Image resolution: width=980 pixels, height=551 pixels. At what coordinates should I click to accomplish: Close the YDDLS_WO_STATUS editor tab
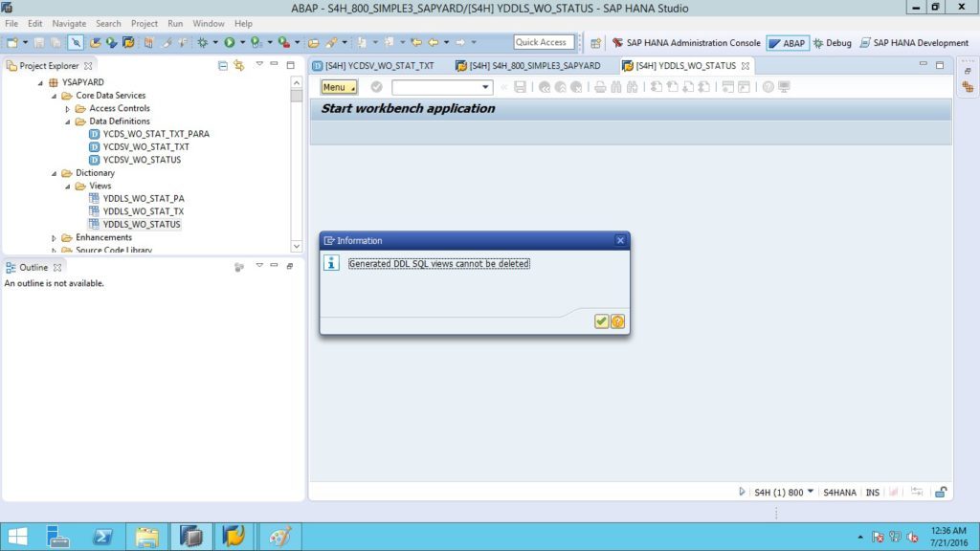click(746, 66)
